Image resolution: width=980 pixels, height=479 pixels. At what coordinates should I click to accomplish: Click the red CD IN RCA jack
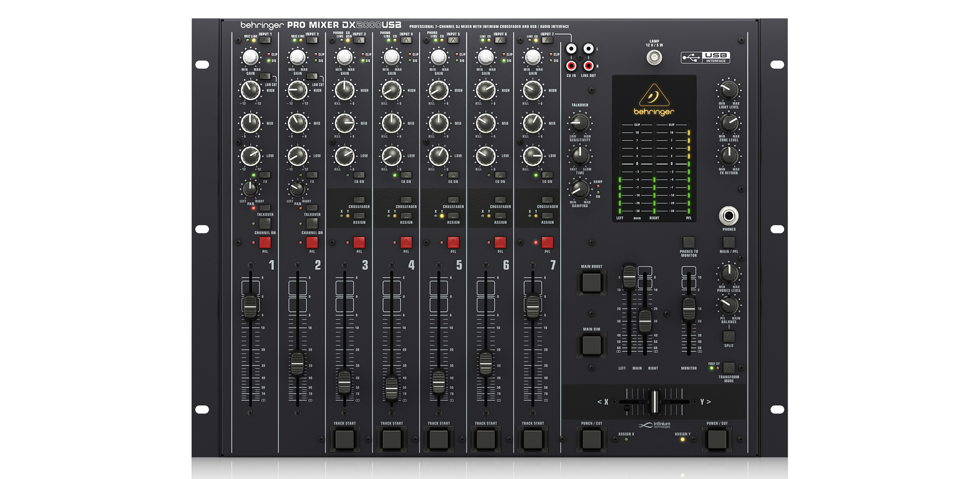(571, 66)
